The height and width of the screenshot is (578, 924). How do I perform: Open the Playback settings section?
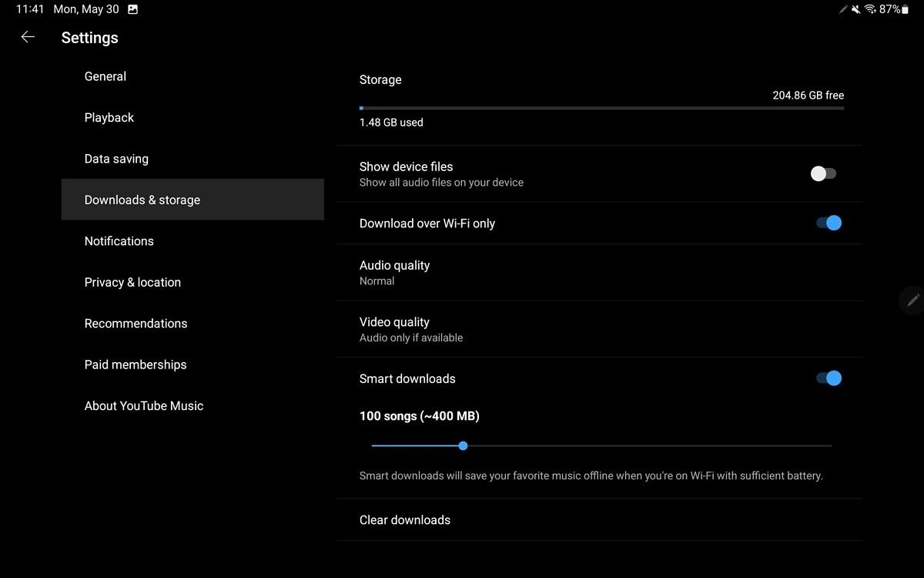click(x=109, y=117)
